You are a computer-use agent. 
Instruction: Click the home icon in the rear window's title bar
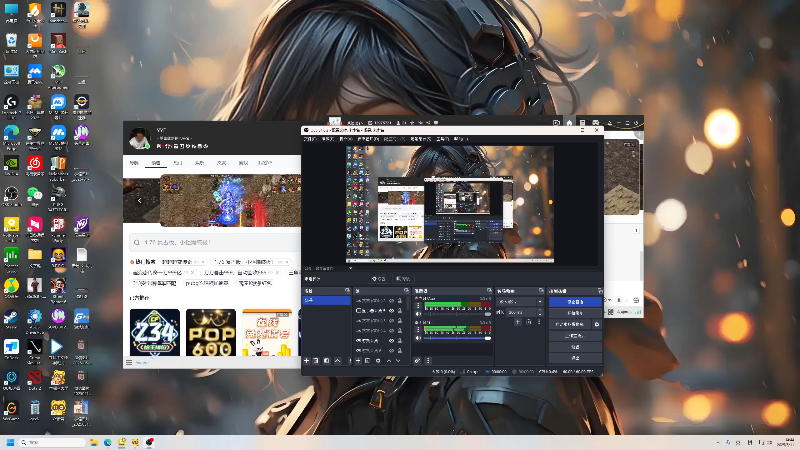click(569, 122)
